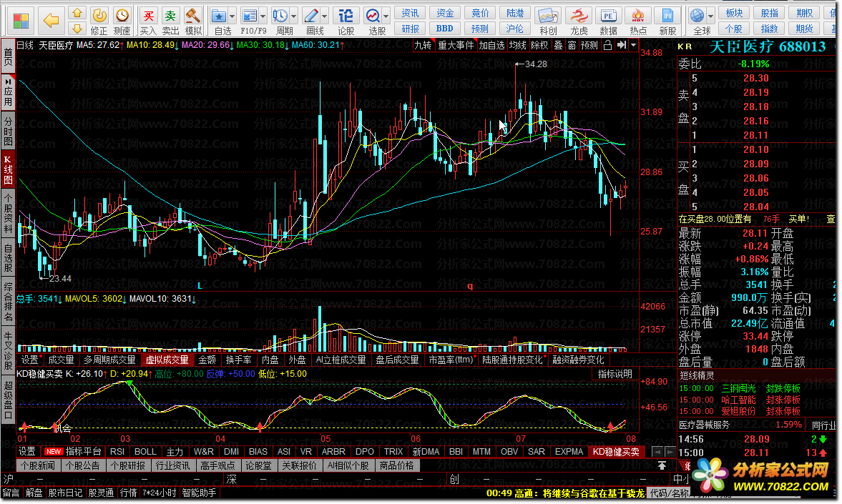Go back with the yellow left arrow
Image resolution: width=842 pixels, height=504 pixels.
point(51,21)
